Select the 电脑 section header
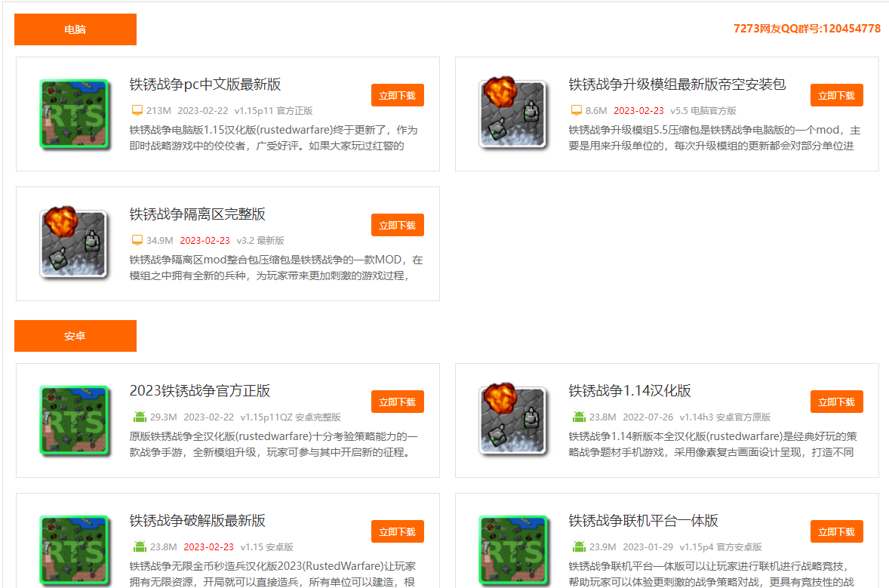 click(x=75, y=29)
